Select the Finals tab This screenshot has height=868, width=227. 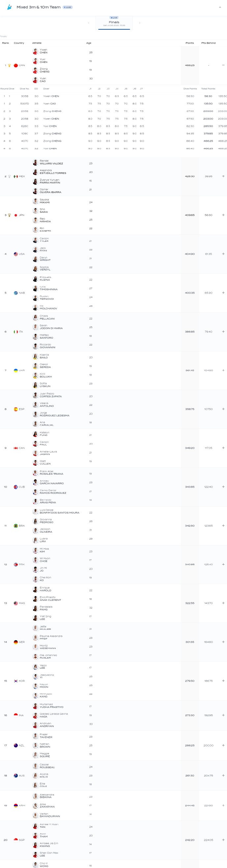(x=114, y=23)
